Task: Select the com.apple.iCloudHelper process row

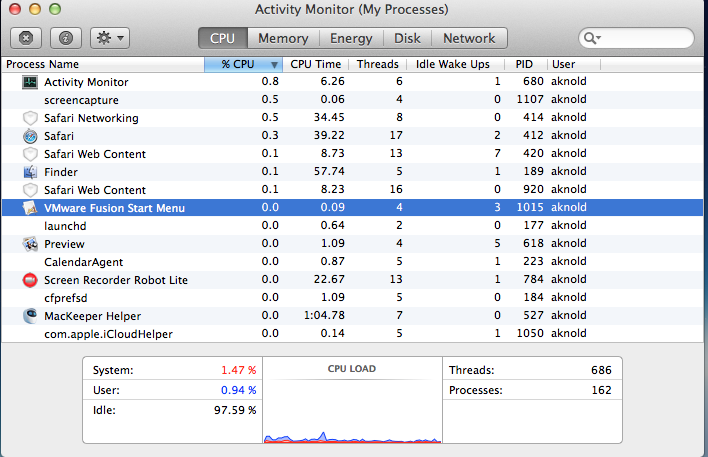Action: click(352, 334)
